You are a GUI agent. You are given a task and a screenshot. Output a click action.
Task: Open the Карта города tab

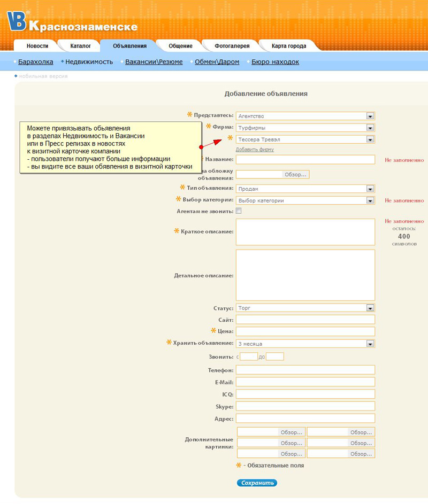point(289,45)
